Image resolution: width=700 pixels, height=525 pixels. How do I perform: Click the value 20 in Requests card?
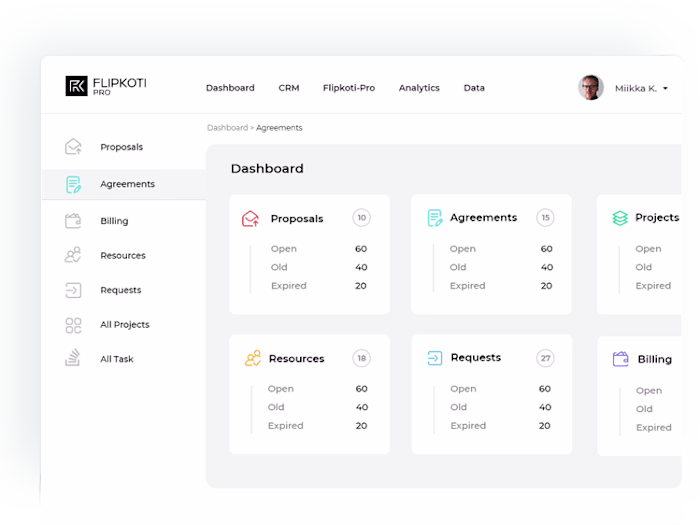pyautogui.click(x=545, y=426)
